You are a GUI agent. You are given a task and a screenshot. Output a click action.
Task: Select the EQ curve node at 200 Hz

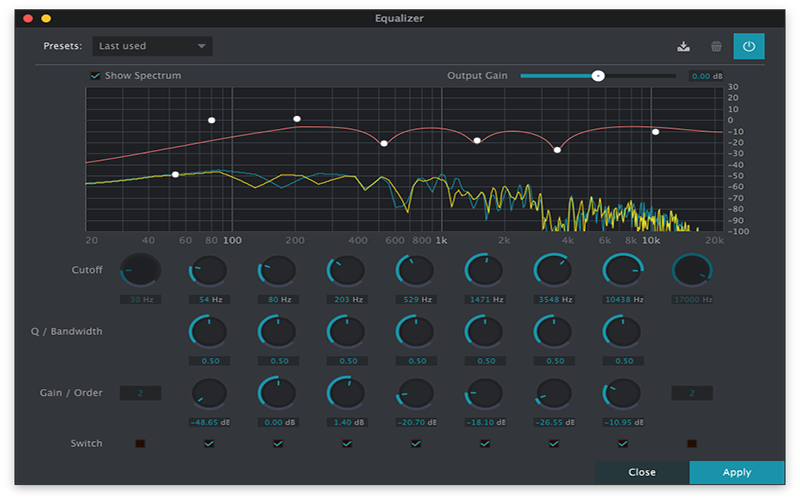tap(297, 119)
